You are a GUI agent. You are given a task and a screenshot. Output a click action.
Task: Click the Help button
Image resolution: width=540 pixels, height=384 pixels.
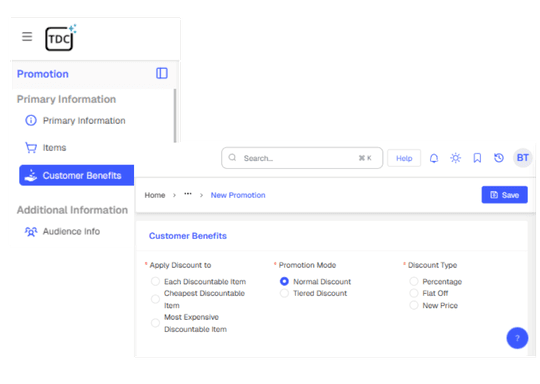coord(404,158)
